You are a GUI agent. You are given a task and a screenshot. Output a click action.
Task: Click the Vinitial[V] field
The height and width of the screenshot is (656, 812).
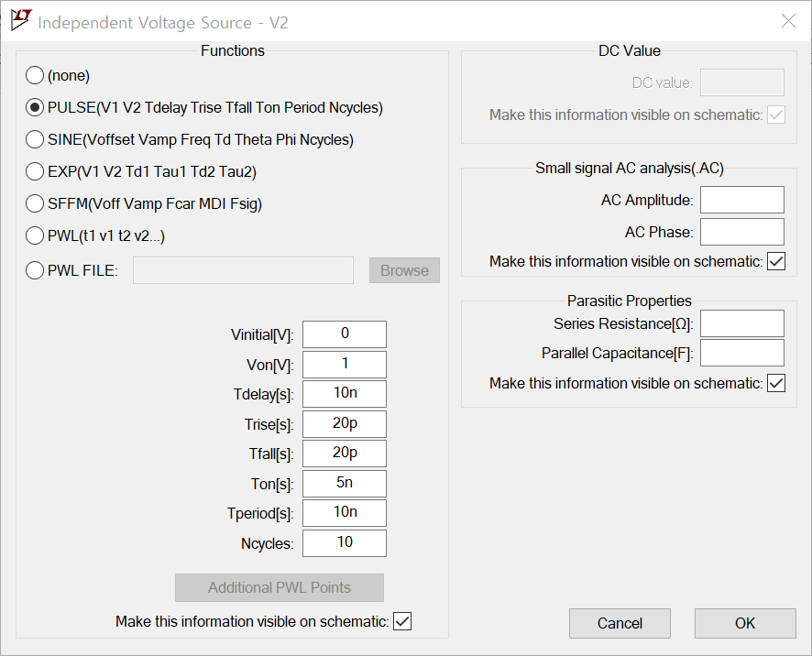click(x=345, y=333)
